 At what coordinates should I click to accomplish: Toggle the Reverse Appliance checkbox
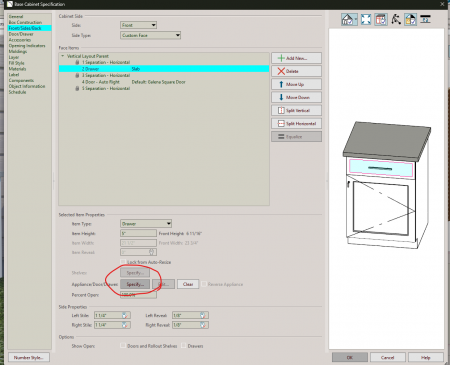(204, 284)
